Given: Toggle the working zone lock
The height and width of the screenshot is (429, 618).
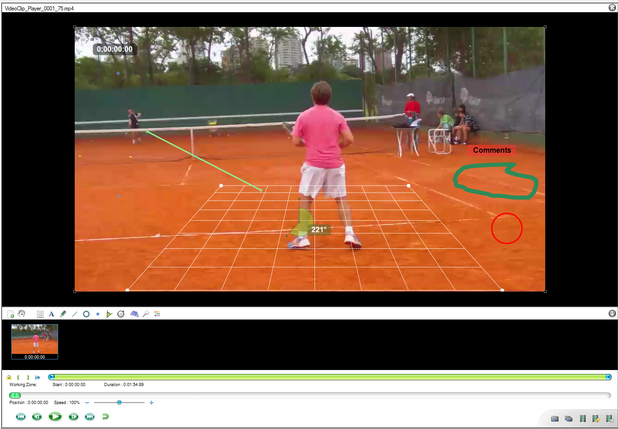Looking at the screenshot, I should pyautogui.click(x=9, y=377).
